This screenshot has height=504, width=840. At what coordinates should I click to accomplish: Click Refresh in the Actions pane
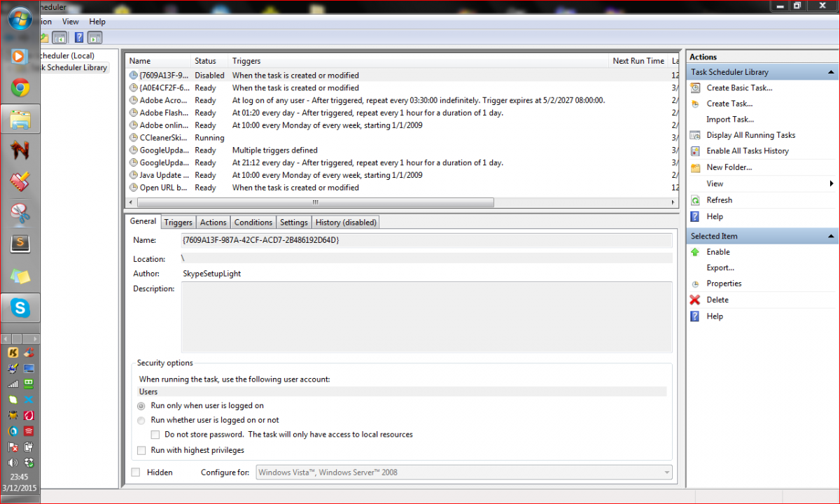click(719, 200)
